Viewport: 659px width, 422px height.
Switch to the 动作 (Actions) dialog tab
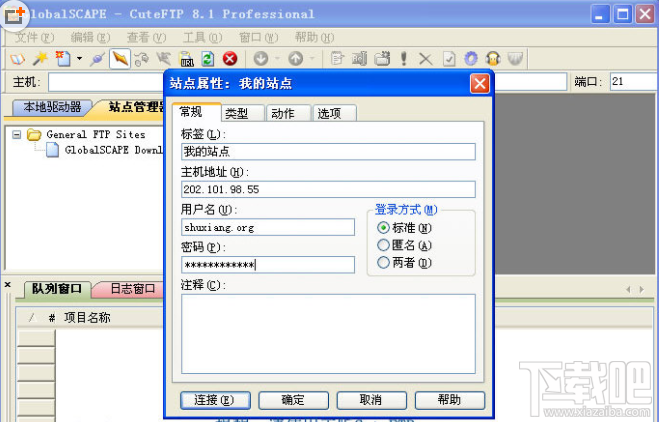point(289,113)
